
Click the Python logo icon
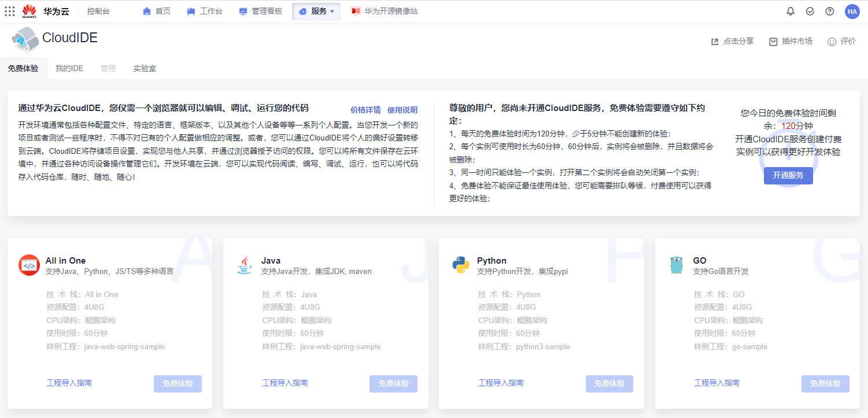[460, 265]
